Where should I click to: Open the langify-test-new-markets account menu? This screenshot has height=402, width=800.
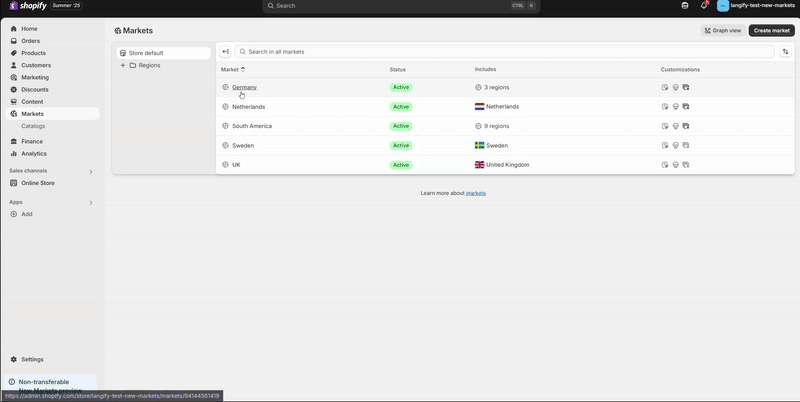(x=756, y=5)
